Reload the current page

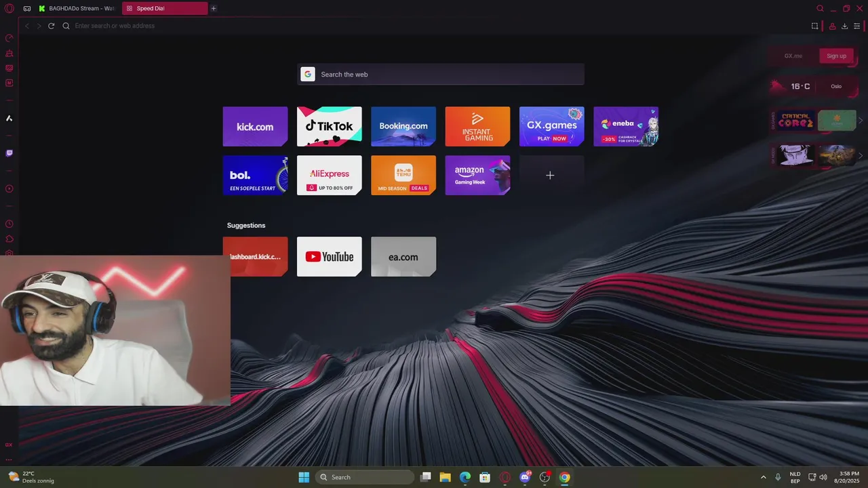tap(51, 26)
